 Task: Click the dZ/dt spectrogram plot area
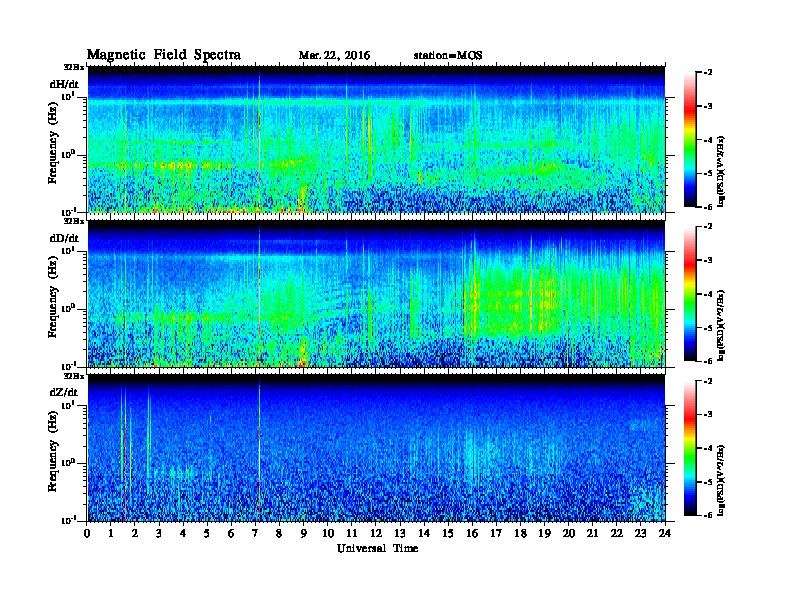(376, 448)
